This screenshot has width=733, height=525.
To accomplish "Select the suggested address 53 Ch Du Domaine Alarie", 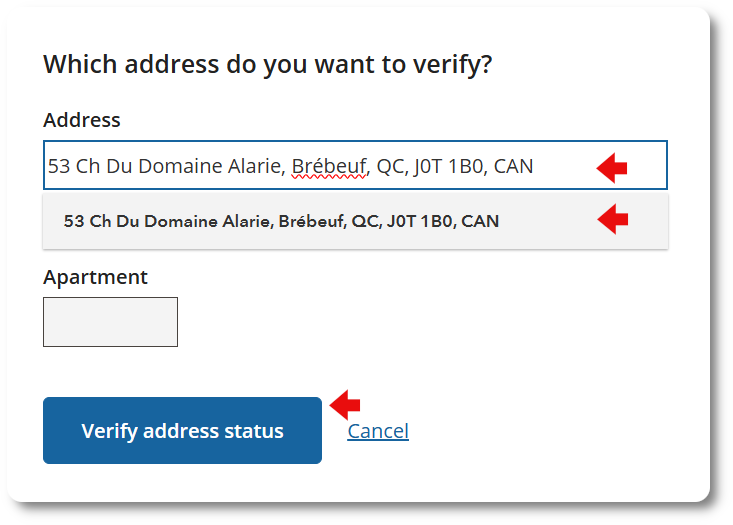I will [x=281, y=221].
